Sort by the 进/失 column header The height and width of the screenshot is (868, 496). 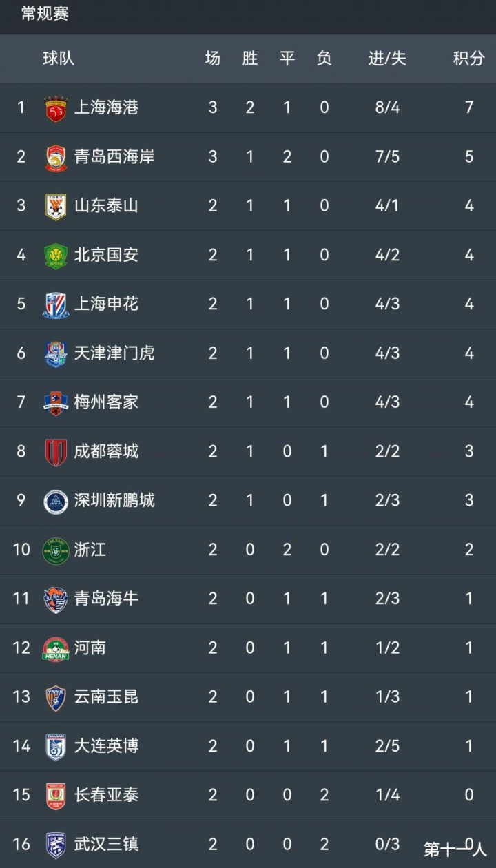click(387, 59)
